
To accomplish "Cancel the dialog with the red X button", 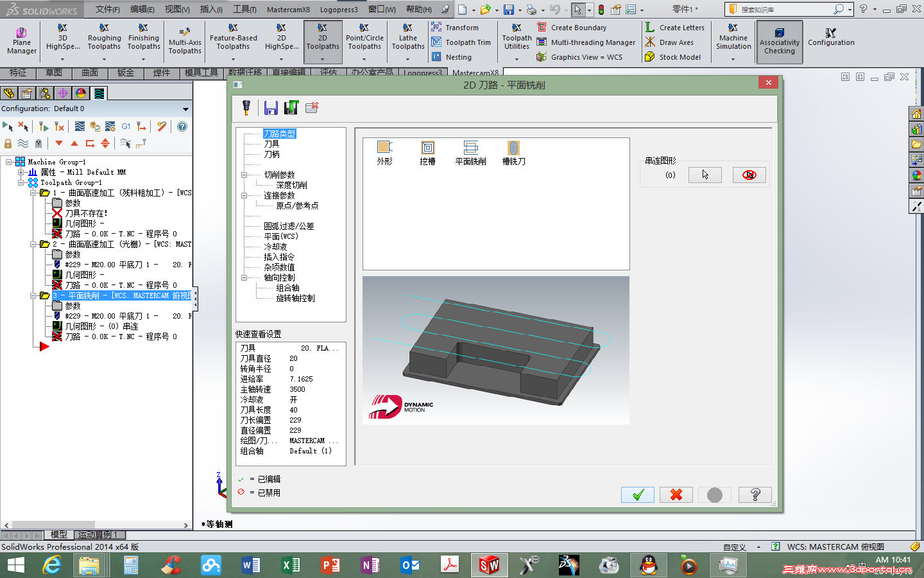I will [676, 495].
